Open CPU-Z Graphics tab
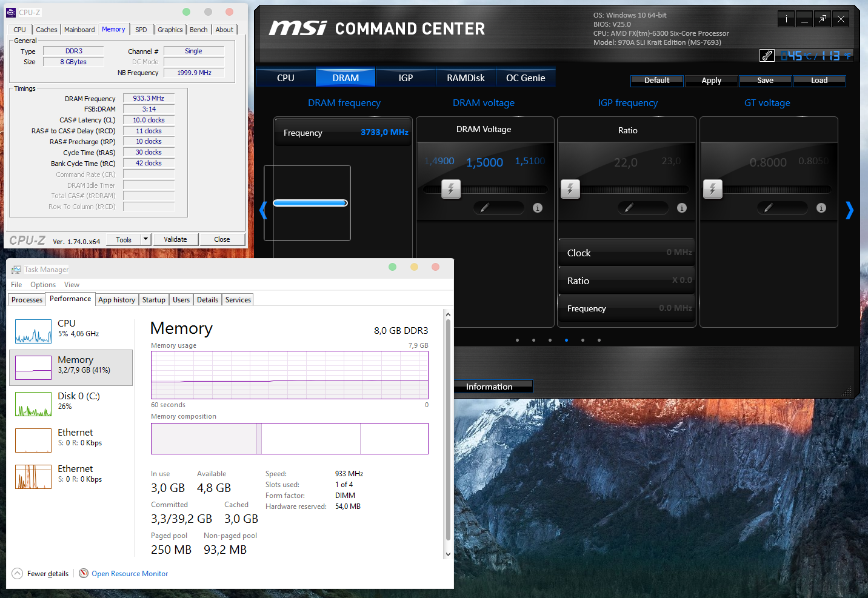Screen dimensions: 868x598 (170, 30)
